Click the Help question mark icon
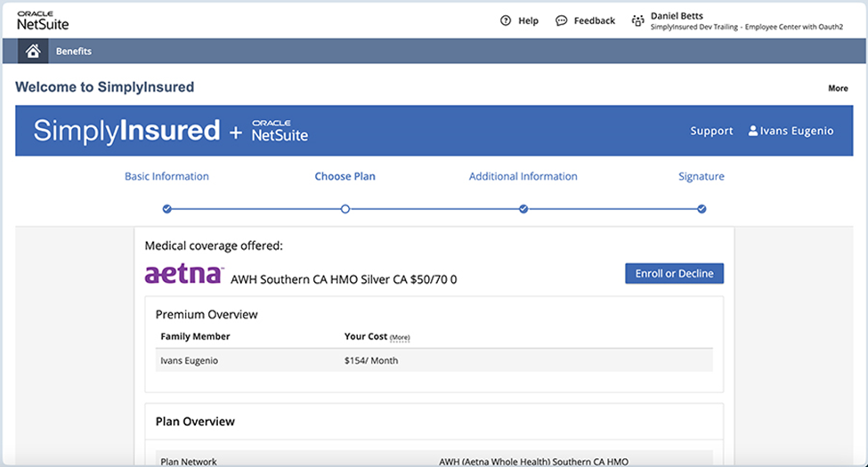This screenshot has width=868, height=467. pos(506,20)
